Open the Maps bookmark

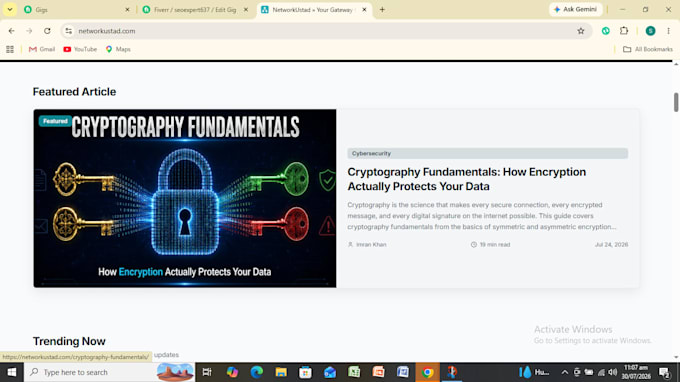[x=118, y=49]
